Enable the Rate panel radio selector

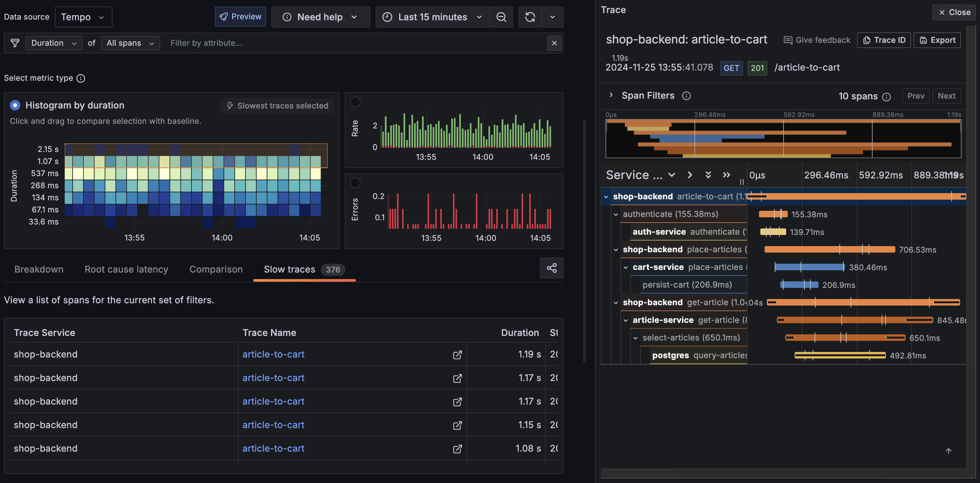coord(355,102)
